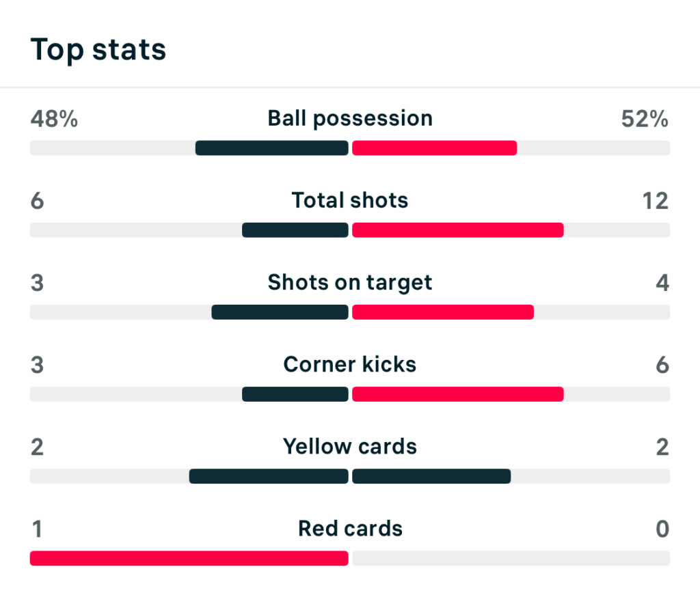Click the Top stats heading

point(98,50)
